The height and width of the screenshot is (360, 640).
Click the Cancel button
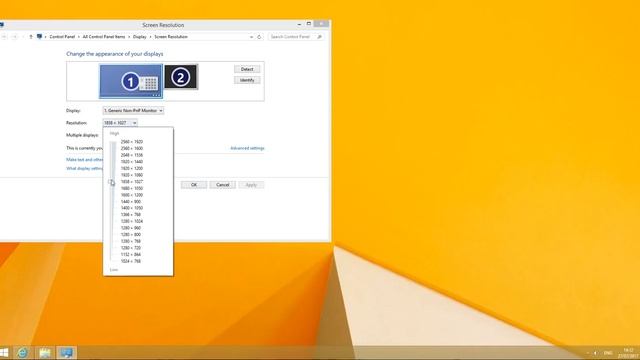point(222,185)
